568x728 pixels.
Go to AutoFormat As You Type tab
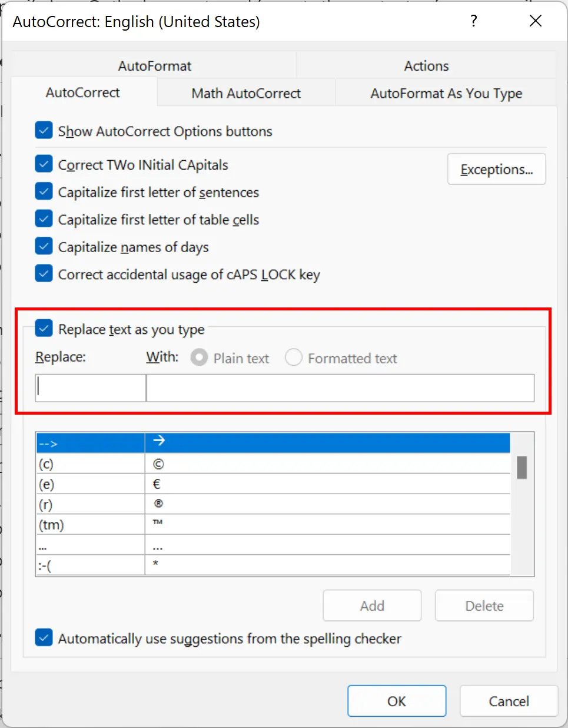(446, 93)
